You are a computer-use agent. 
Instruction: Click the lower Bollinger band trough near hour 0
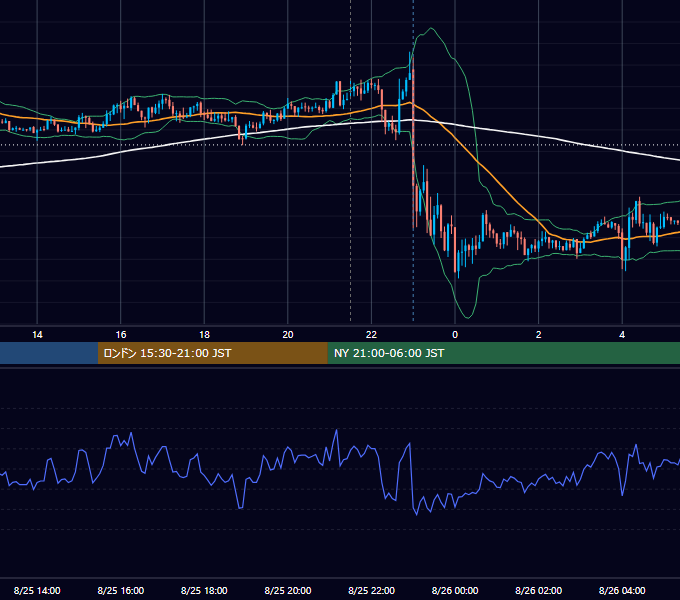click(x=468, y=317)
